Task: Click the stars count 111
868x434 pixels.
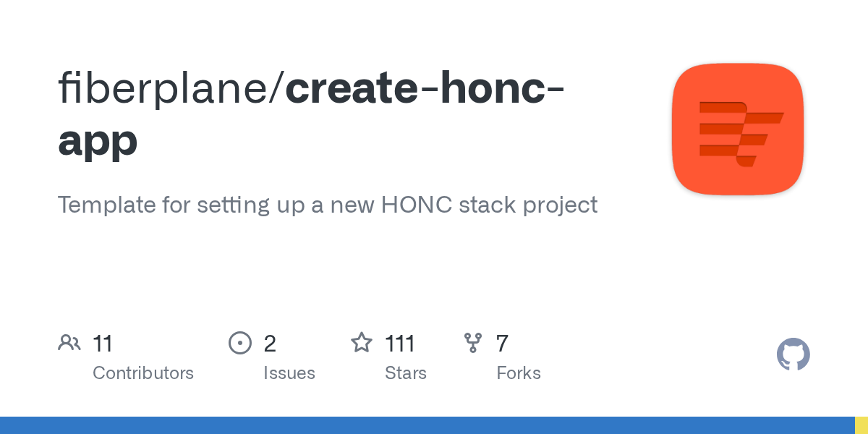Action: pyautogui.click(x=400, y=343)
